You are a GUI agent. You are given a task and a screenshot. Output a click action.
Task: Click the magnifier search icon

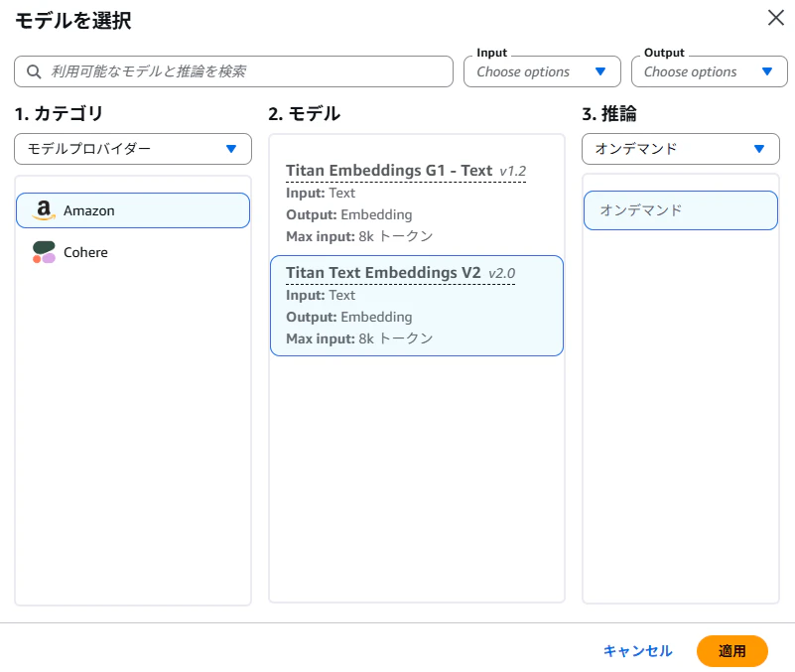(34, 71)
